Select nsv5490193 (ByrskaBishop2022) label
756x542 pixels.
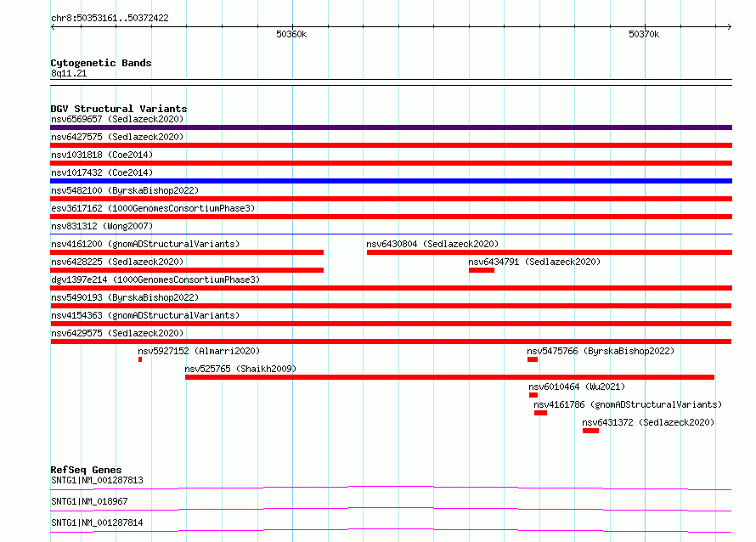click(125, 297)
